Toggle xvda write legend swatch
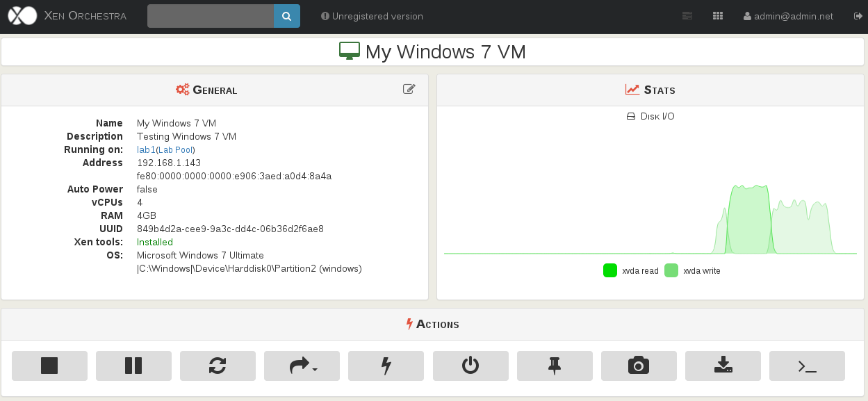This screenshot has height=401, width=868. (x=671, y=271)
